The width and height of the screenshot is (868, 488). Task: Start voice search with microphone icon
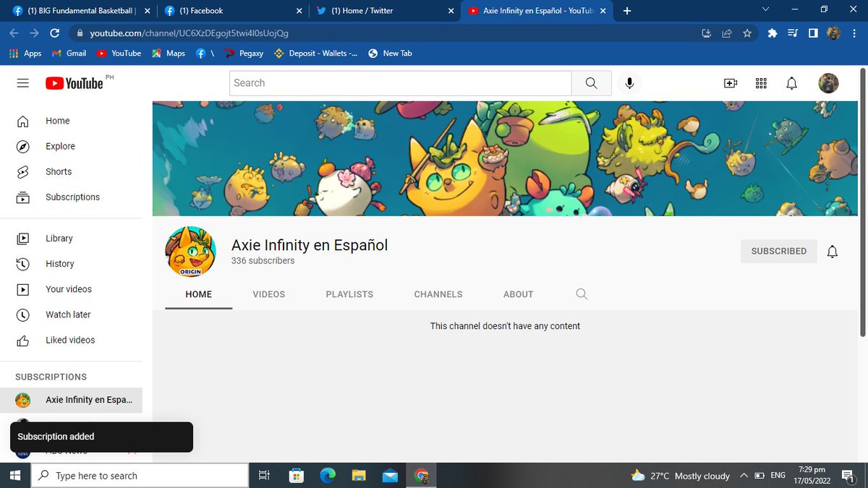629,83
